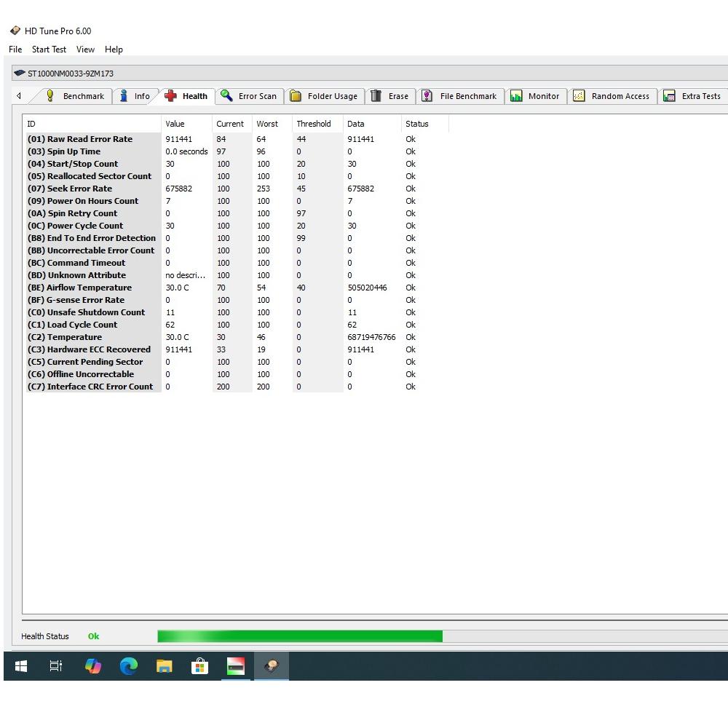The image size is (728, 728).
Task: Switch to the Folder Usage tab
Action: coord(325,96)
